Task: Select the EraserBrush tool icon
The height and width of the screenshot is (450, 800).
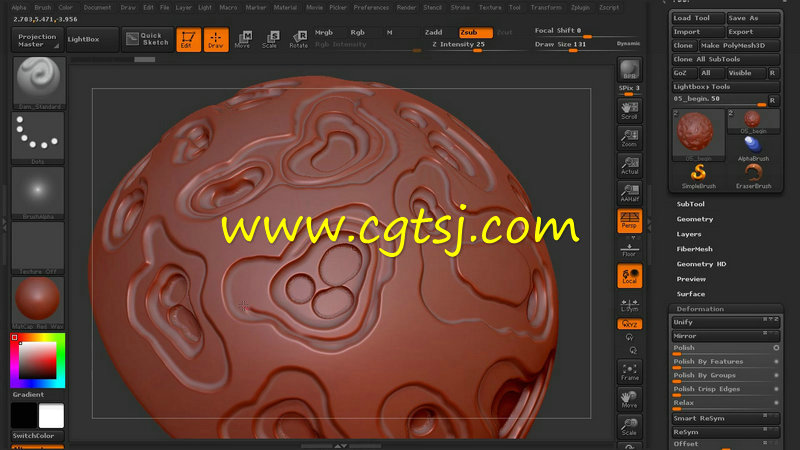Action: (753, 176)
